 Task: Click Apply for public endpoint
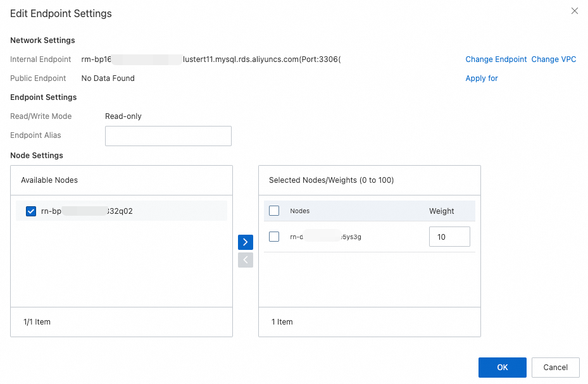pos(481,78)
